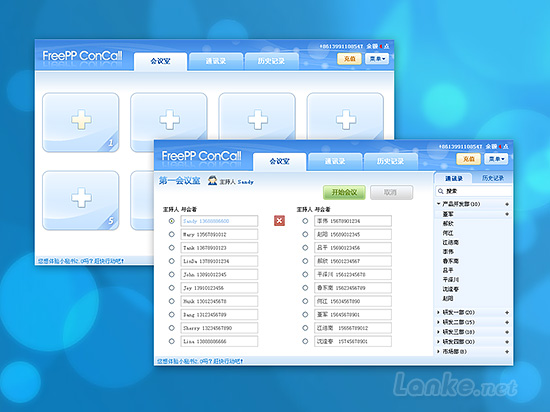Click the plus icon on room tile 1
This screenshot has width=550, height=412.
(x=81, y=120)
